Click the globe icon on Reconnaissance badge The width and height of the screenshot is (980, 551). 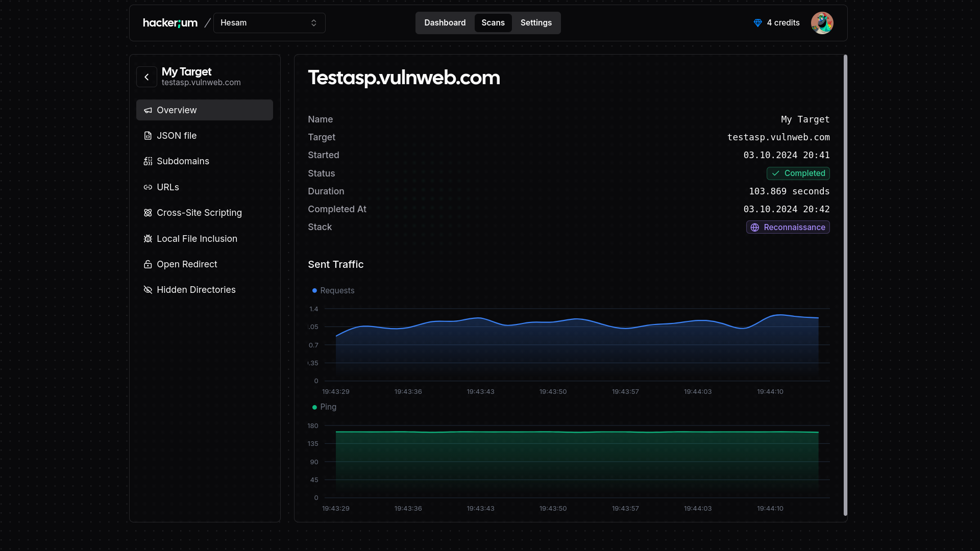coord(755,227)
